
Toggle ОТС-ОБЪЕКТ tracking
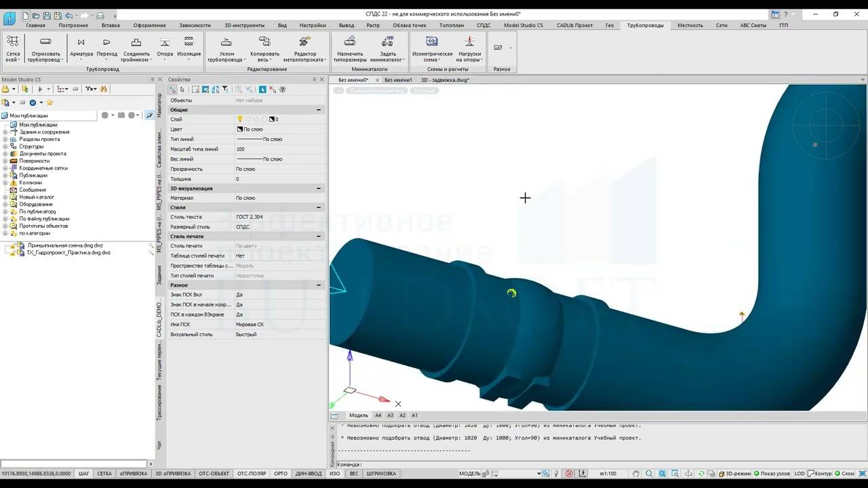click(214, 474)
